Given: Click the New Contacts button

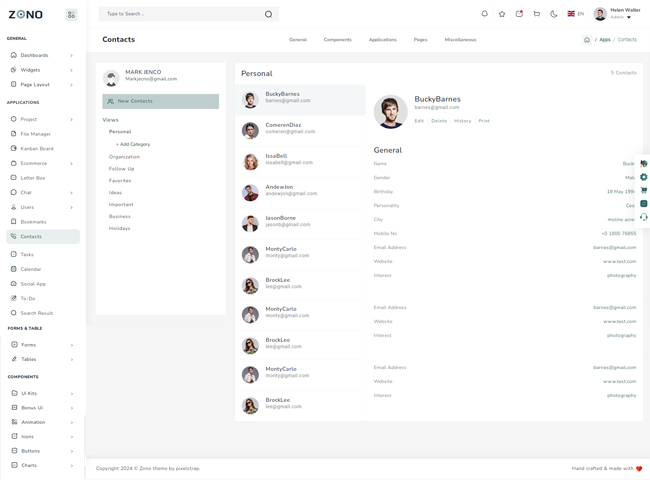Looking at the screenshot, I should (x=160, y=101).
